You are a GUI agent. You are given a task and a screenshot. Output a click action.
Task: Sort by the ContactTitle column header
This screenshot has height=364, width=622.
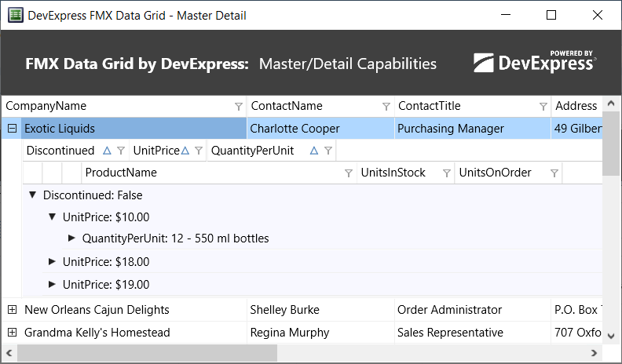[473, 106]
